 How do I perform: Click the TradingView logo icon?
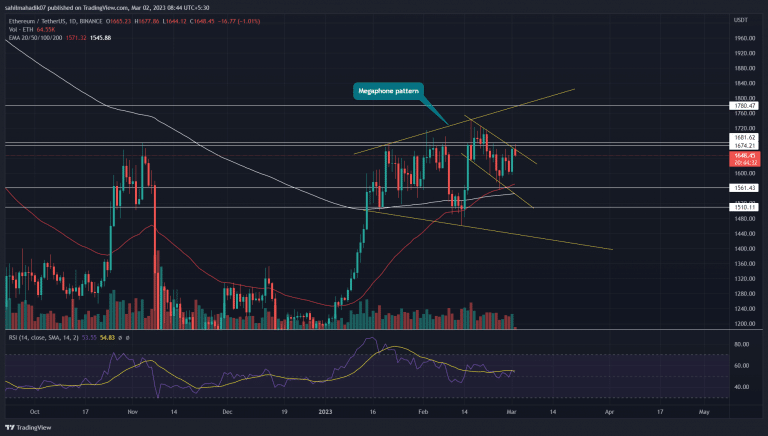click(x=10, y=428)
